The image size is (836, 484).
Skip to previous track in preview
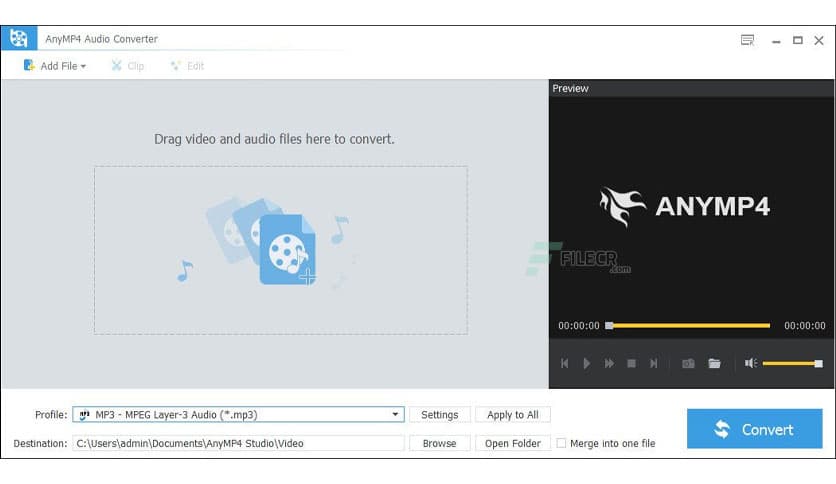click(565, 364)
